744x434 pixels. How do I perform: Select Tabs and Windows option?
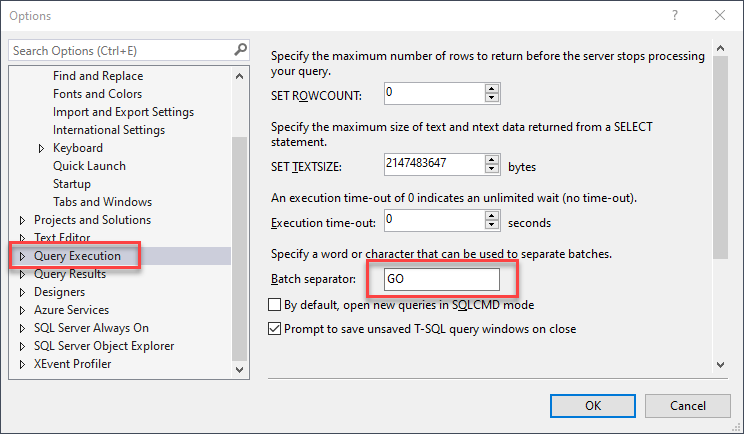pos(102,202)
